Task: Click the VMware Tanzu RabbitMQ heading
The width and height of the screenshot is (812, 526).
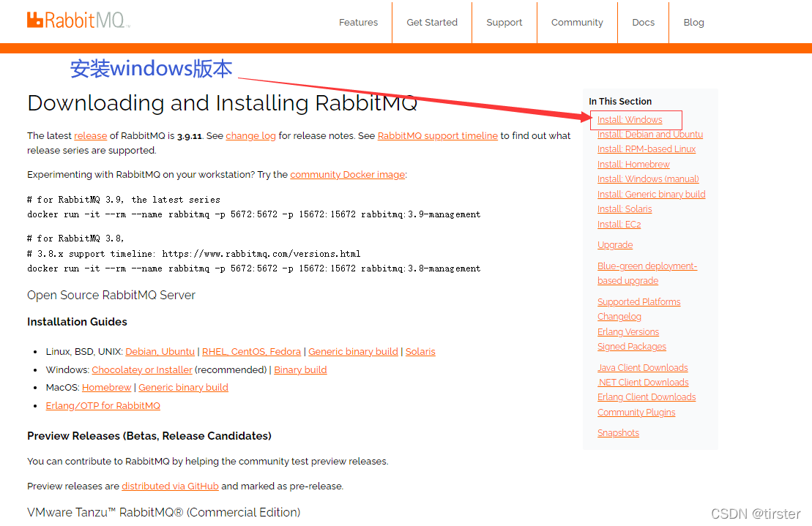Action: click(163, 513)
